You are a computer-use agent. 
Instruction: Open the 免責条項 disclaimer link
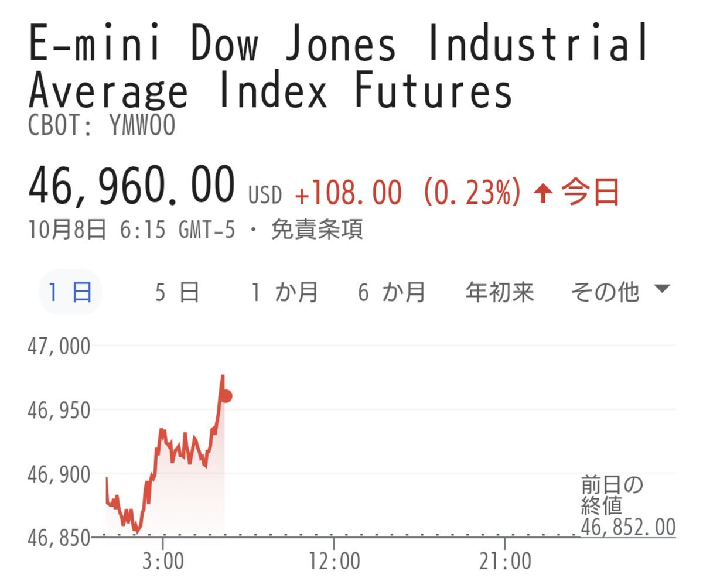(x=317, y=230)
